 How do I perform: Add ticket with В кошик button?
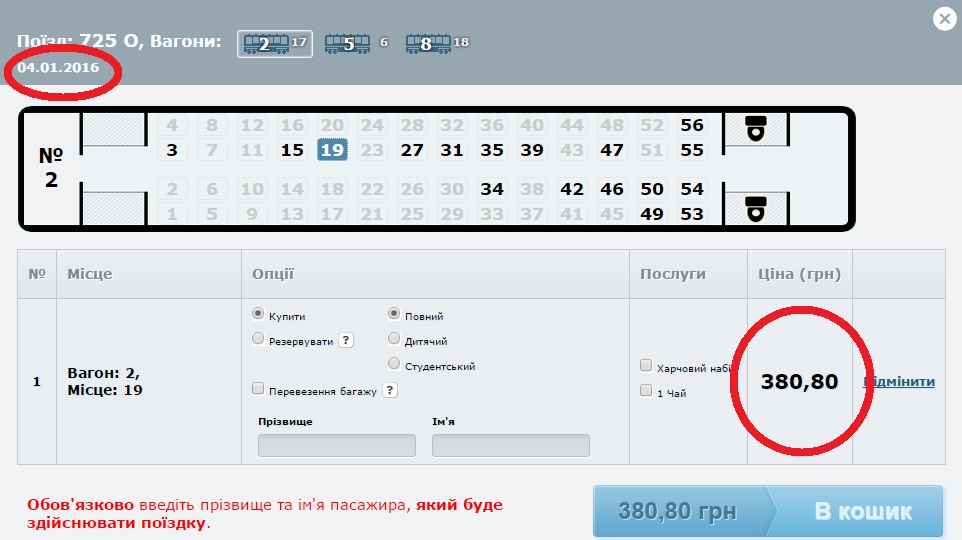(863, 511)
